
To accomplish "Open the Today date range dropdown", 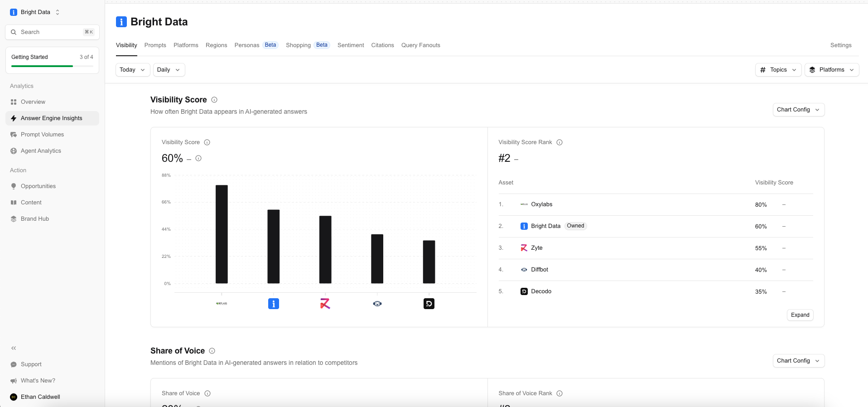I will pyautogui.click(x=133, y=70).
